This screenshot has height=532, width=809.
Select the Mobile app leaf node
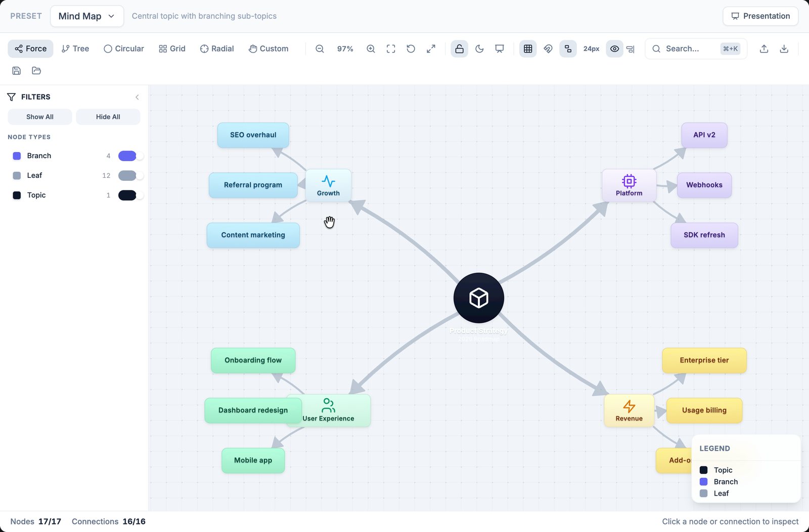[x=253, y=461]
